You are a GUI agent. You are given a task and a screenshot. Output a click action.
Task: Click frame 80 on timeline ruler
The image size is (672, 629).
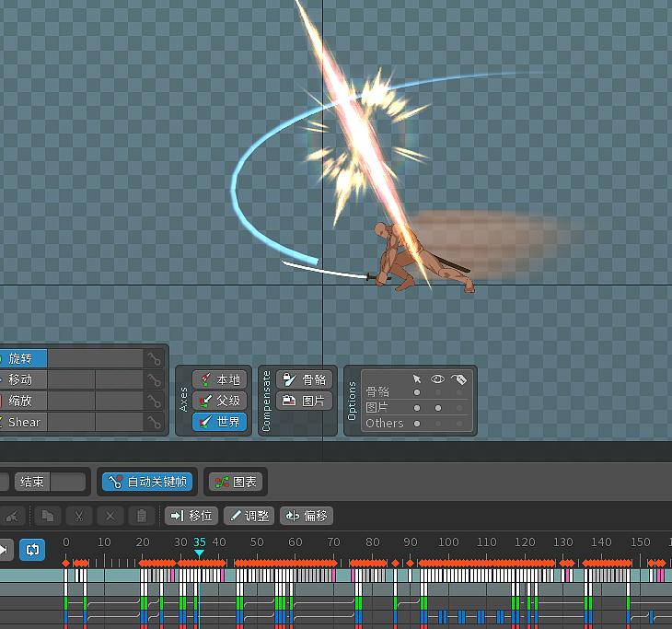click(372, 542)
